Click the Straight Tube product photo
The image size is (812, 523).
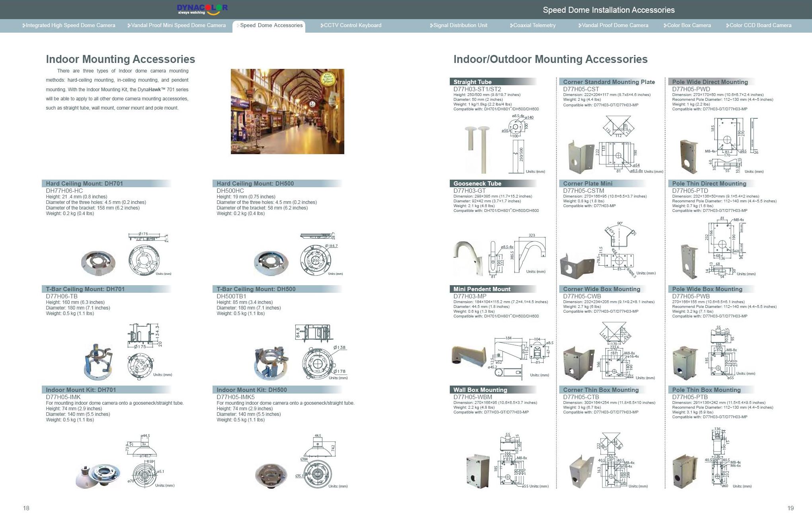pos(478,150)
